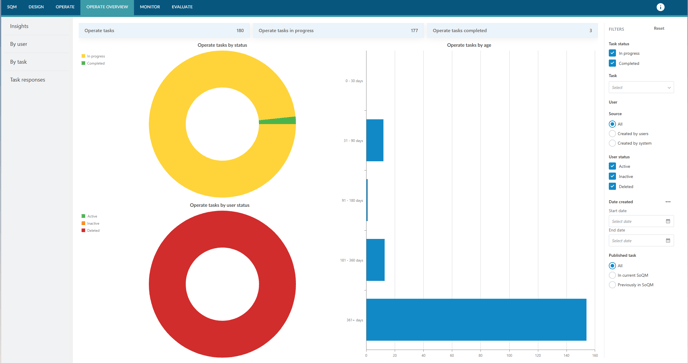
Task: Open the SQM tab
Action: point(12,7)
